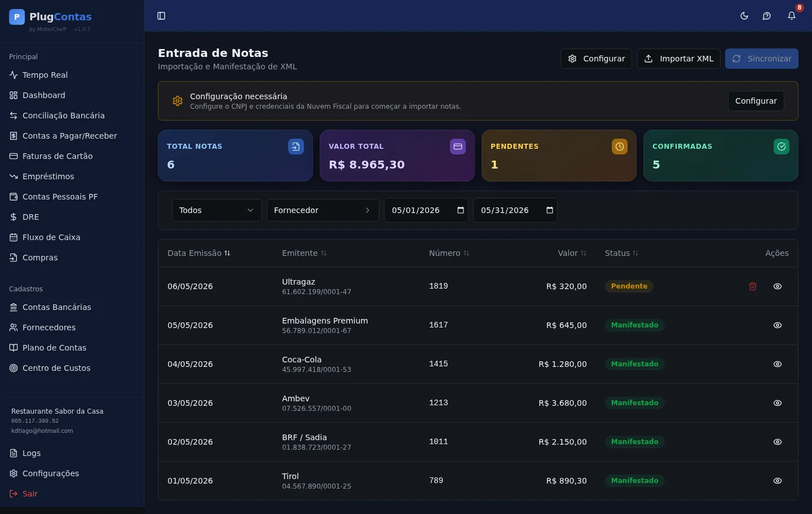Click Embalagens Premium emitente name
The height and width of the screenshot is (514, 812).
[325, 321]
